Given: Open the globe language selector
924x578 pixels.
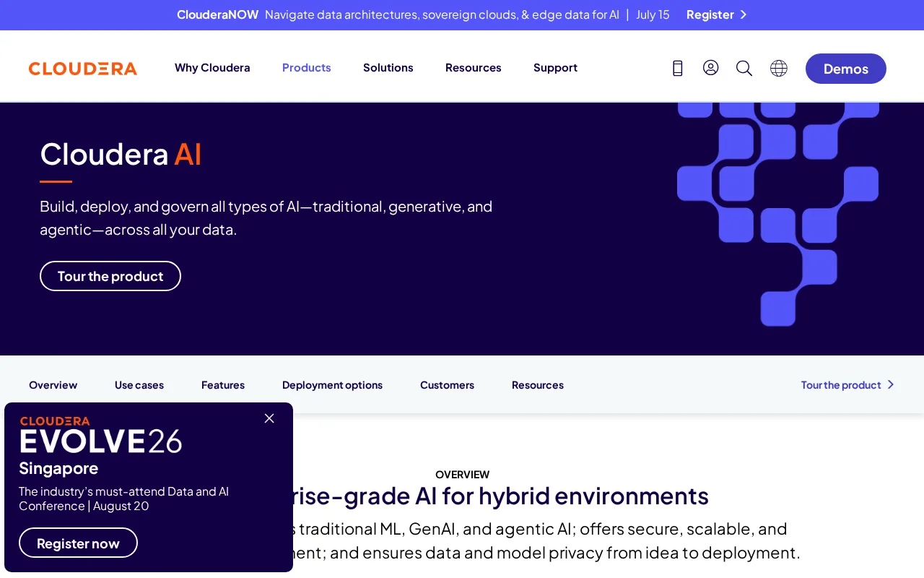Looking at the screenshot, I should coord(779,68).
